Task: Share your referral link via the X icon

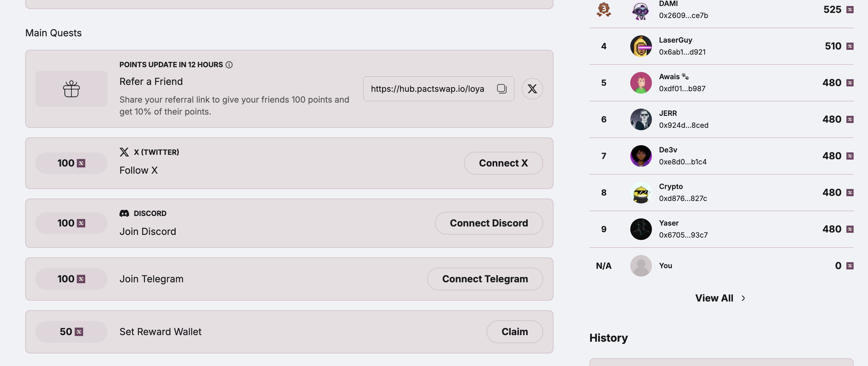Action: pos(532,88)
